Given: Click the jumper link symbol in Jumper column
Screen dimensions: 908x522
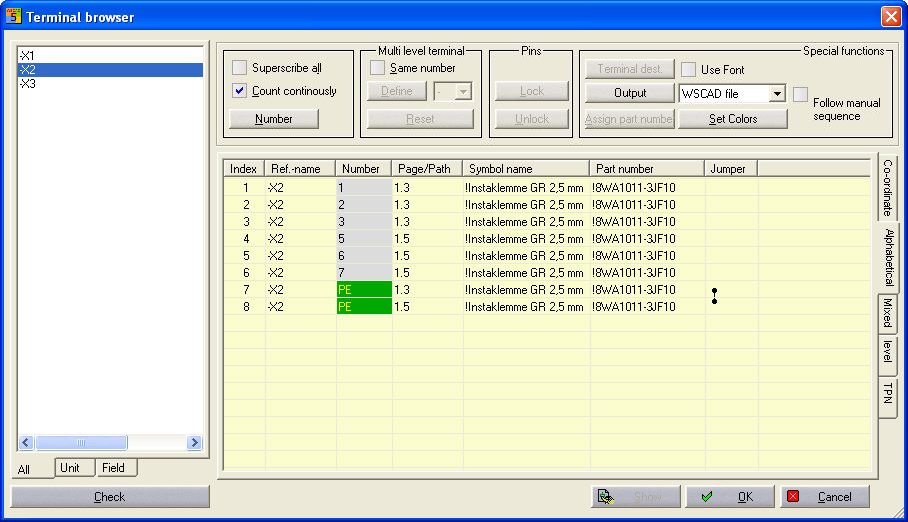Looking at the screenshot, I should point(714,296).
